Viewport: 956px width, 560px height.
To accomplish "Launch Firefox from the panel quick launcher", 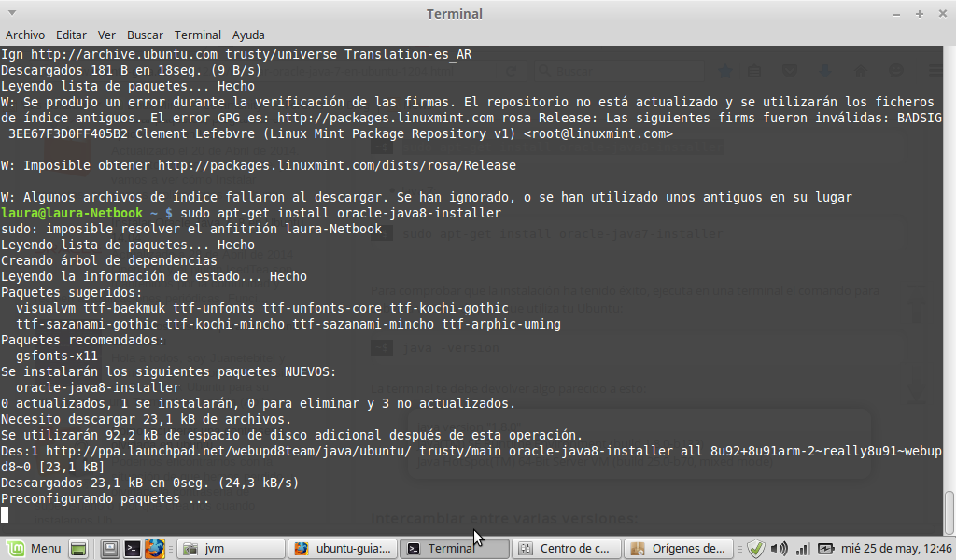I will click(154, 548).
